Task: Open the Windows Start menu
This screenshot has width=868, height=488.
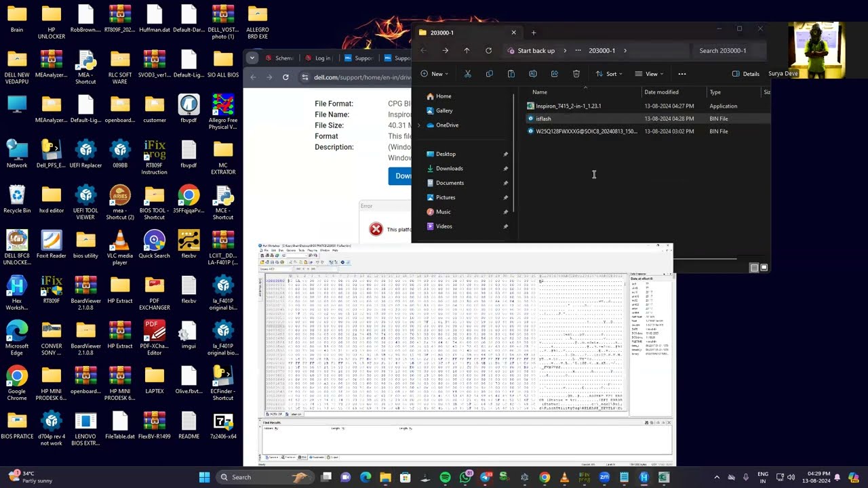Action: pyautogui.click(x=204, y=477)
